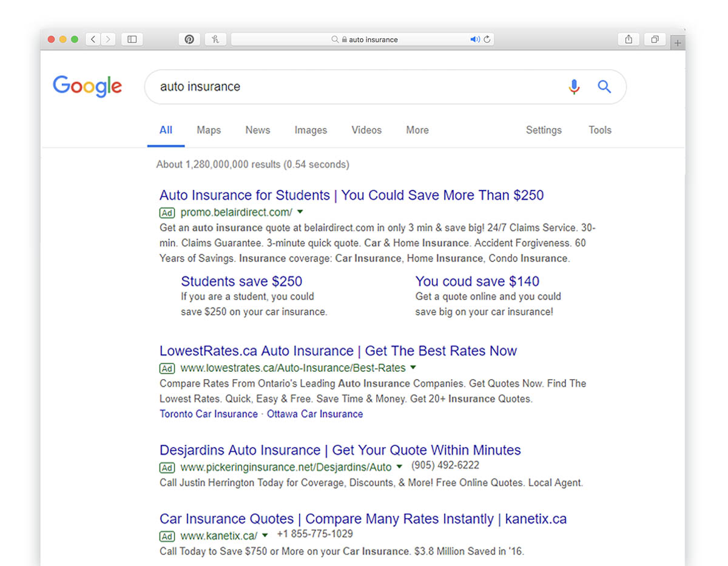Click the phone number +1 855-775-1029
Screen dimensions: 728x566
click(x=315, y=534)
